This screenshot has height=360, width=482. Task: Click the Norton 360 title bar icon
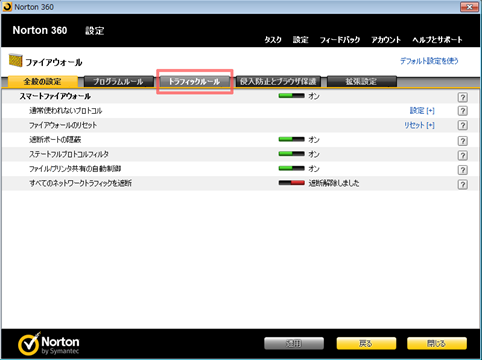tap(7, 7)
